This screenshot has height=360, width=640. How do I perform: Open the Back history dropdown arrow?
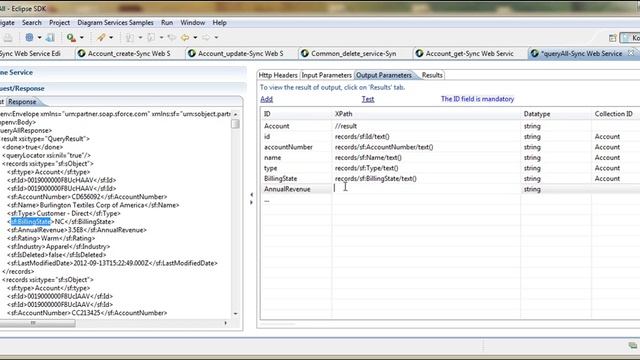point(196,38)
